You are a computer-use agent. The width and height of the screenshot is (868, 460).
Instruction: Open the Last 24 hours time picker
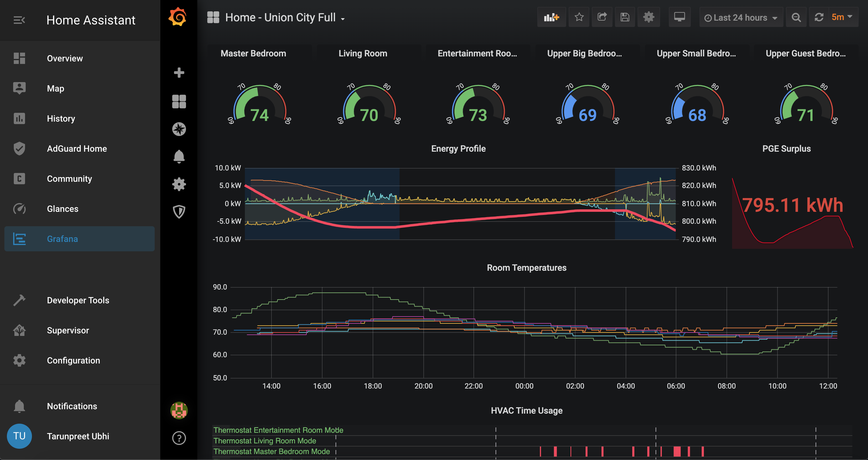point(741,18)
